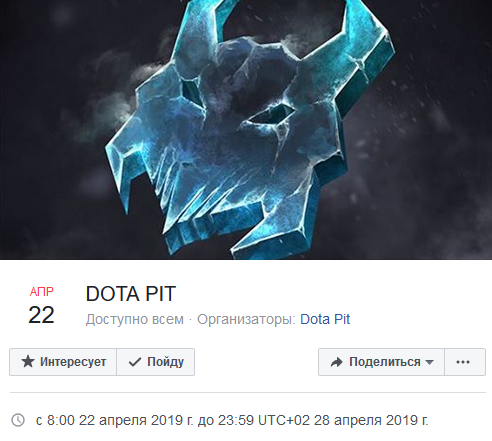Mark the event as Интересует

coord(63,362)
